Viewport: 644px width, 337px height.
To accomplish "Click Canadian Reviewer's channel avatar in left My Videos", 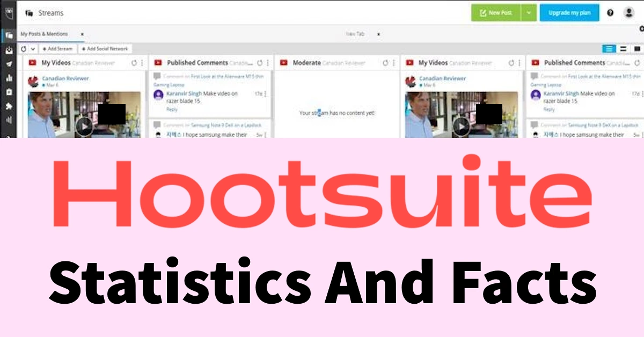I will click(x=34, y=82).
